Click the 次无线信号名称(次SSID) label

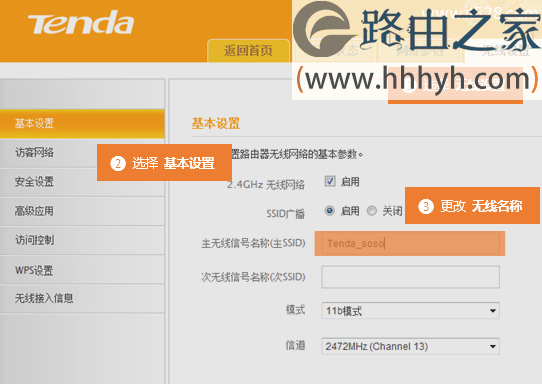click(253, 277)
